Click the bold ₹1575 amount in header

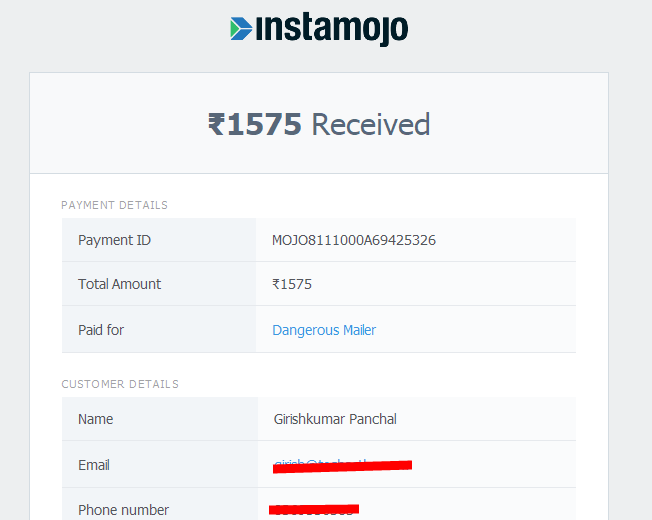[x=254, y=124]
